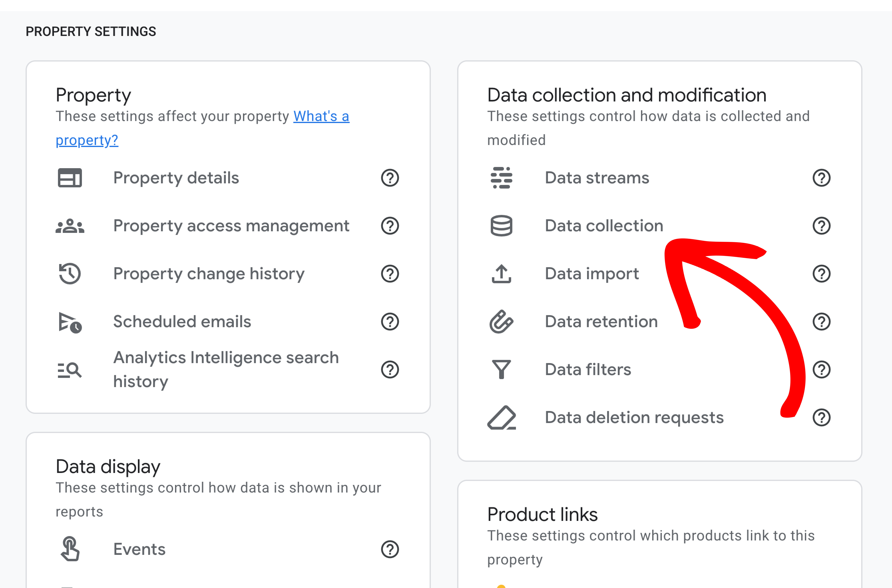Click the Property access management people icon
Screen dimensions: 892x588
point(70,226)
